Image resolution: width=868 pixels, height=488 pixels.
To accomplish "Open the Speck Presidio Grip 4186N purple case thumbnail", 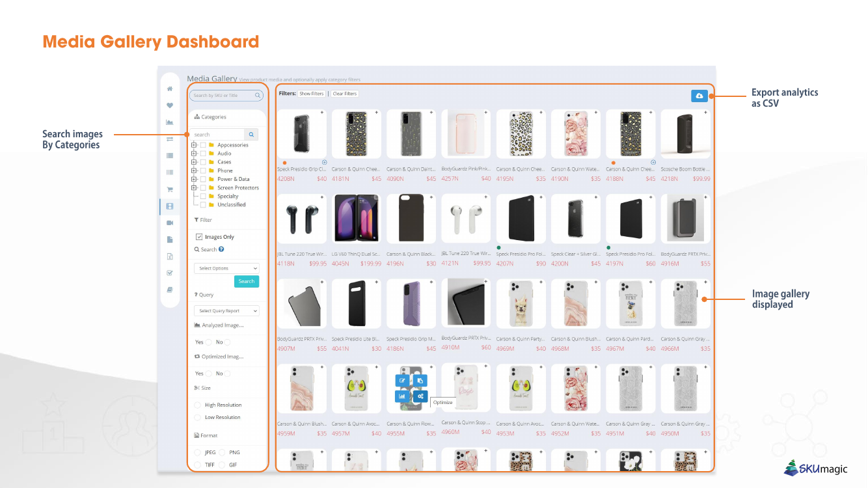I will click(x=411, y=303).
